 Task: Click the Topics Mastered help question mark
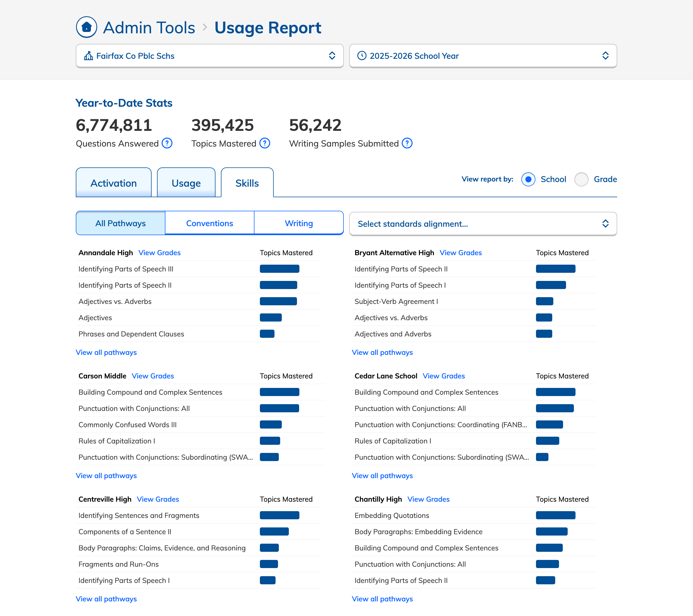(264, 143)
